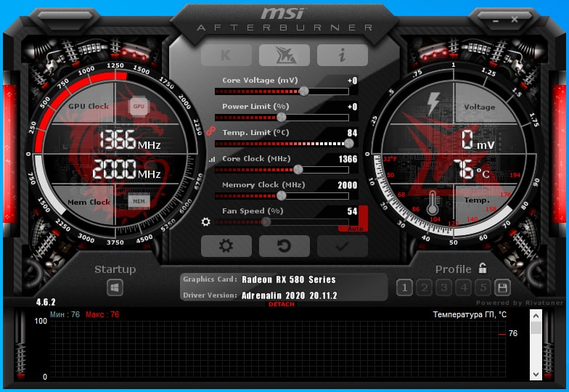Image resolution: width=569 pixels, height=392 pixels.
Task: Apply settings with the checkmark button
Action: point(343,246)
